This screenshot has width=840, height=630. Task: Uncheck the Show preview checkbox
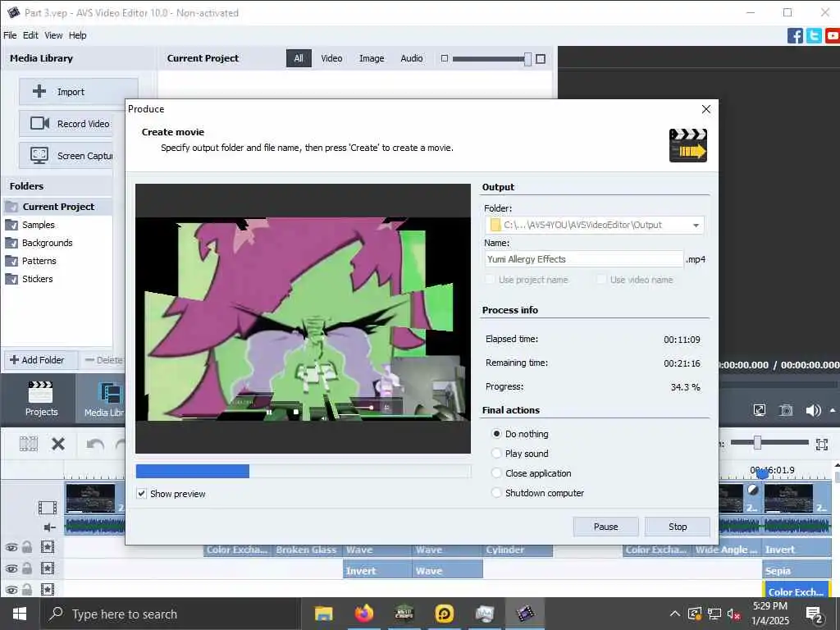coord(141,493)
